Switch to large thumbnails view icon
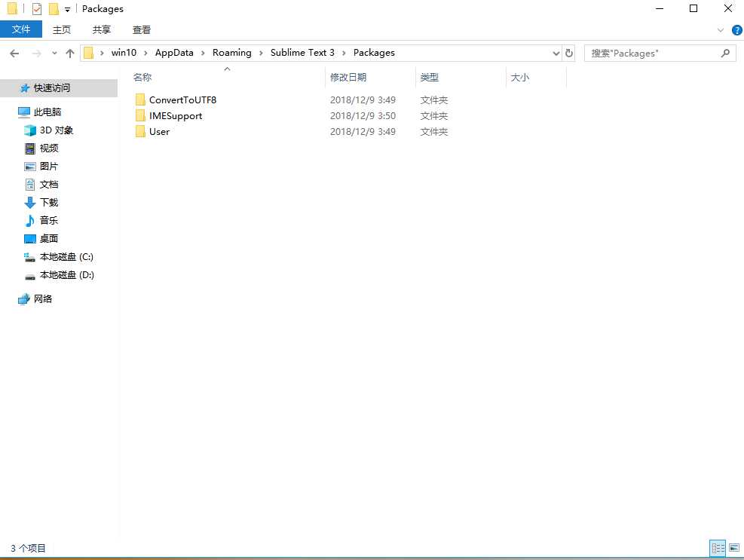 coord(734,548)
